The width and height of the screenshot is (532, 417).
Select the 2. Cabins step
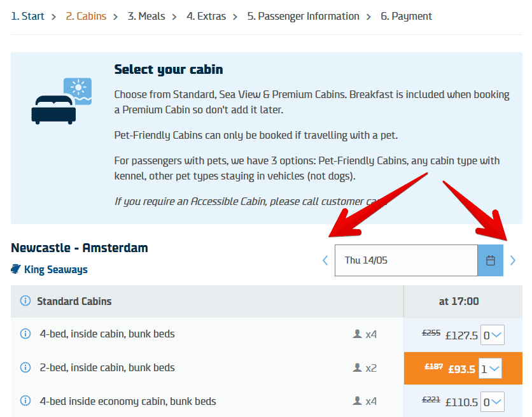tap(86, 16)
